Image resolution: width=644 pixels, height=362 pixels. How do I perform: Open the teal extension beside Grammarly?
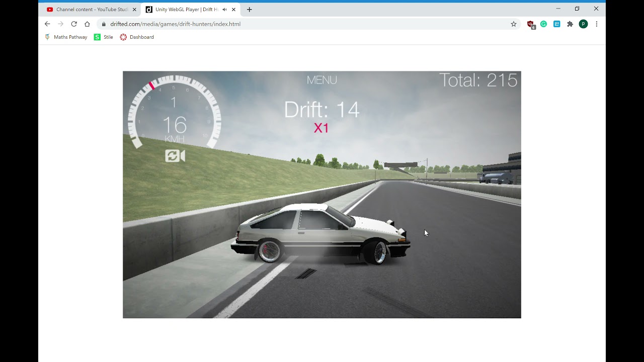click(557, 24)
